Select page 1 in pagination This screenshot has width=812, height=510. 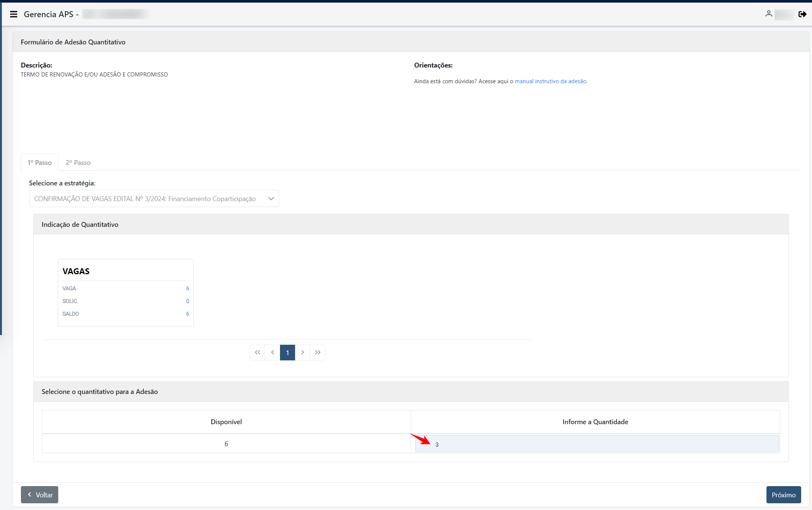287,352
